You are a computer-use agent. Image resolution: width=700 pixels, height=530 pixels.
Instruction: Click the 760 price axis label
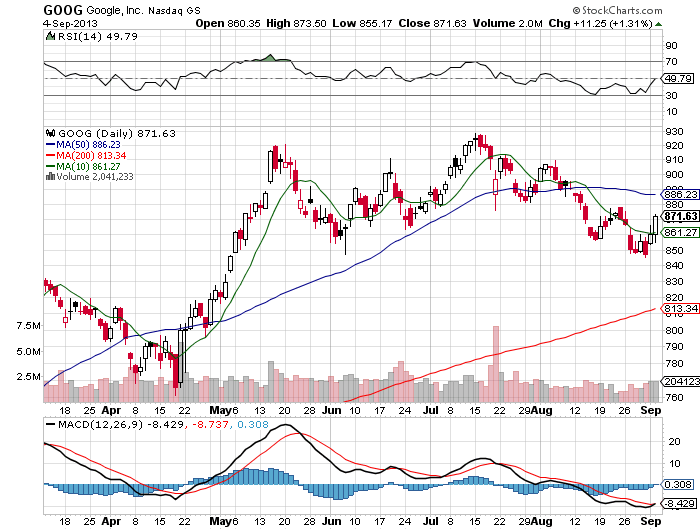pyautogui.click(x=674, y=397)
